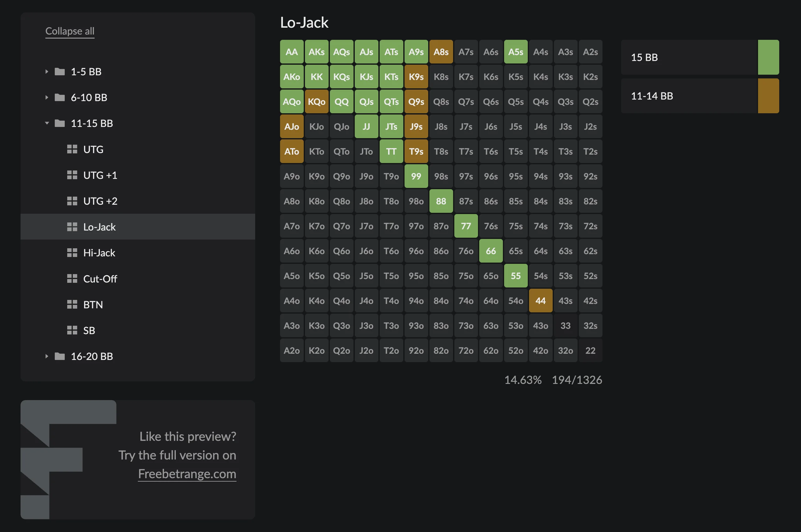Image resolution: width=801 pixels, height=532 pixels.
Task: Select the BTN position
Action: pos(138,304)
